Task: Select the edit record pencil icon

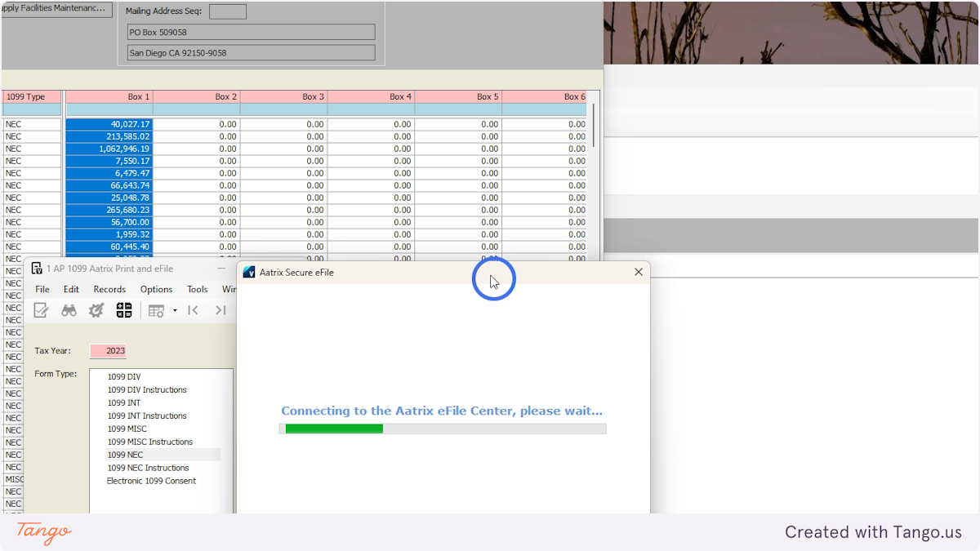Action: 41,309
